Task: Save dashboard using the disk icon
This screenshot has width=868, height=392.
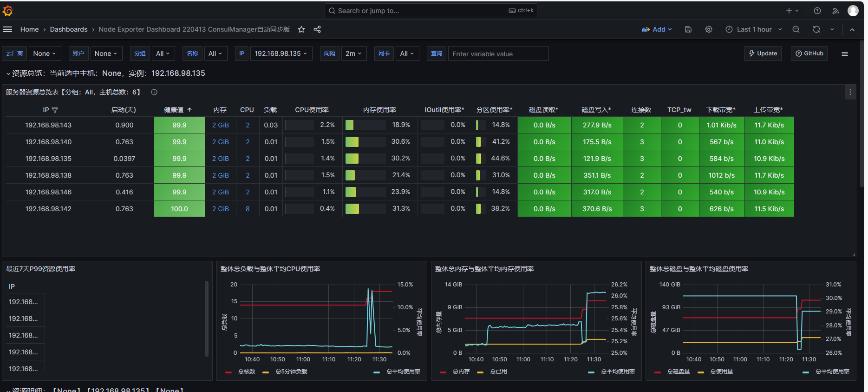Action: coord(688,29)
